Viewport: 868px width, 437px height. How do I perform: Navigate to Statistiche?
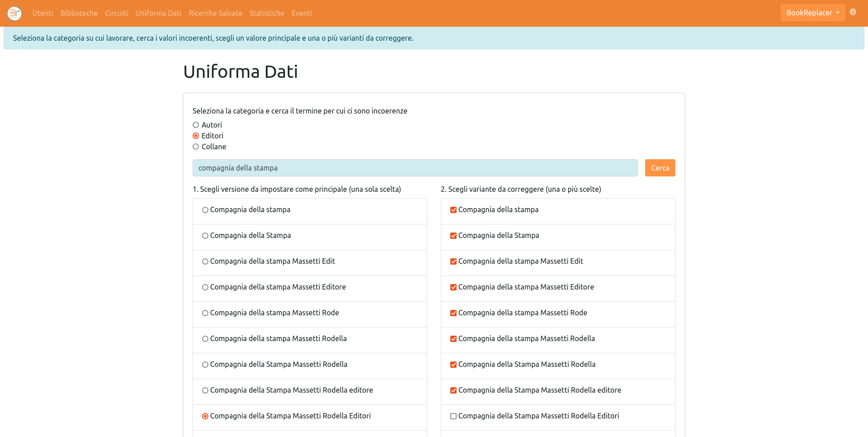267,13
